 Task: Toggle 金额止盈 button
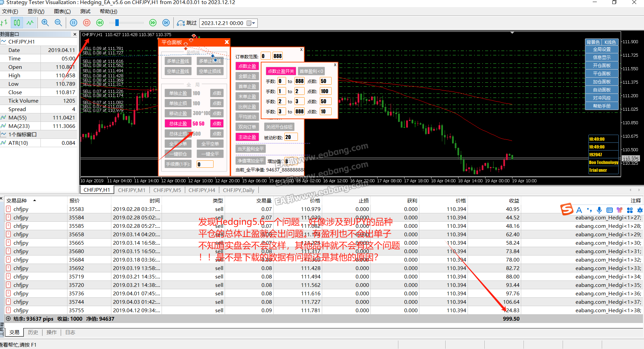(247, 76)
